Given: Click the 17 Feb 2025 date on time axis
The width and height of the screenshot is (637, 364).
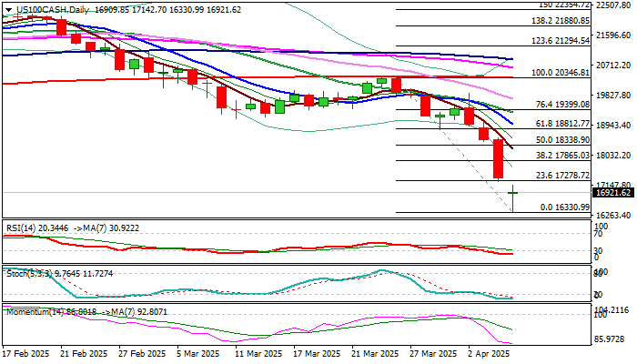Looking at the screenshot, I should (x=27, y=354).
